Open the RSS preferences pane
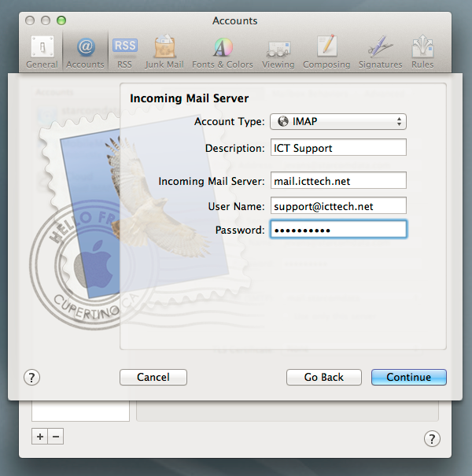This screenshot has height=476, width=472. (124, 52)
